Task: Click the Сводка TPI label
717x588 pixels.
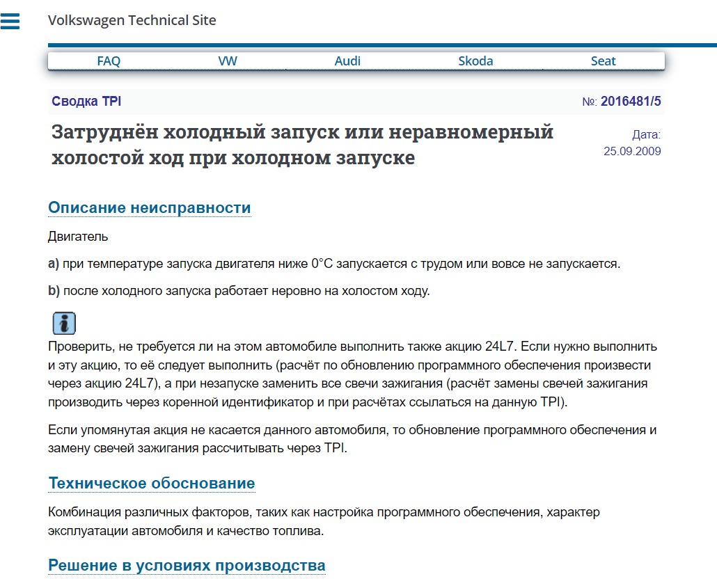Action: (86, 101)
